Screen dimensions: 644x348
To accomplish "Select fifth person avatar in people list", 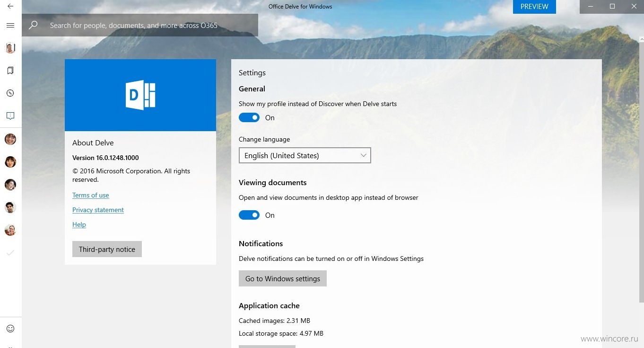I will [x=10, y=230].
